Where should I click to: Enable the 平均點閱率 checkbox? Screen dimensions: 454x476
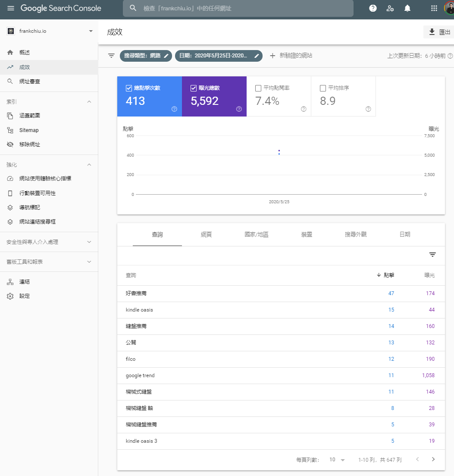point(258,88)
